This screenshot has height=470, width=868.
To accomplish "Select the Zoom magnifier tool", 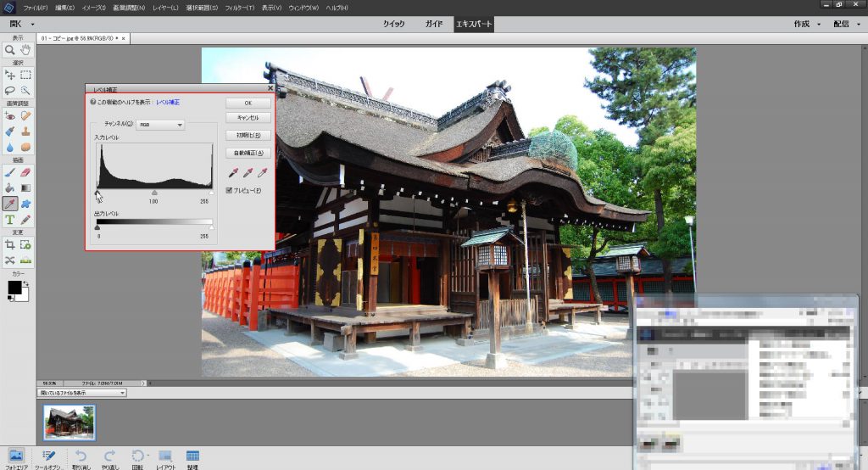I will pyautogui.click(x=10, y=50).
